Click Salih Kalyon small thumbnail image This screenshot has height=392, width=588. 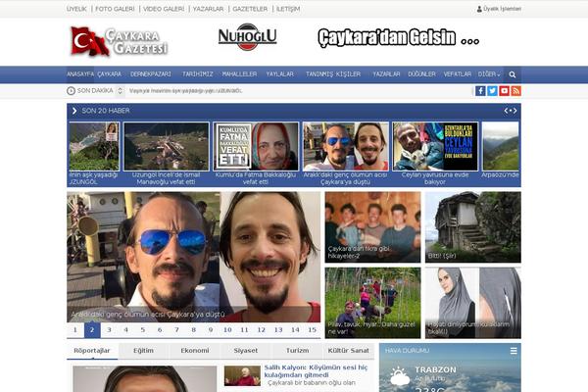point(242,376)
